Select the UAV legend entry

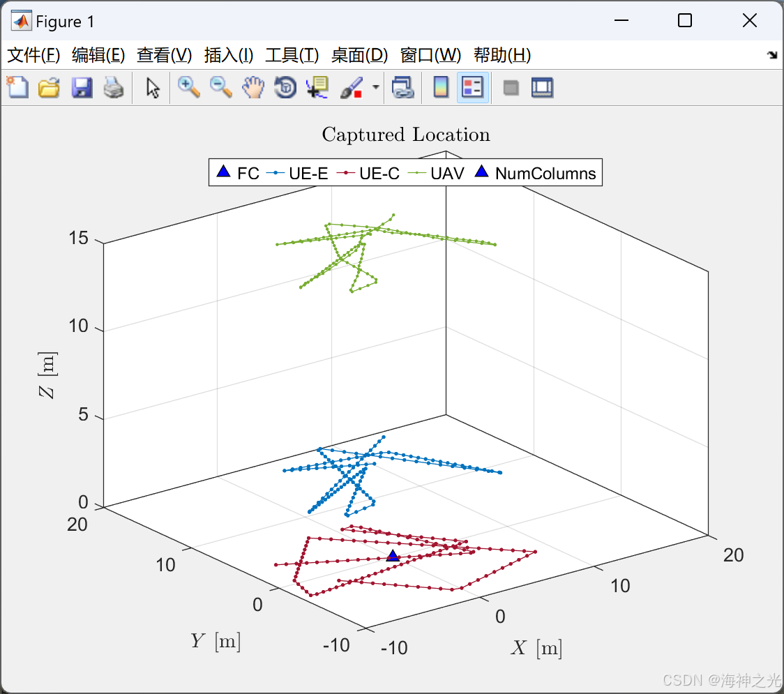tap(437, 173)
